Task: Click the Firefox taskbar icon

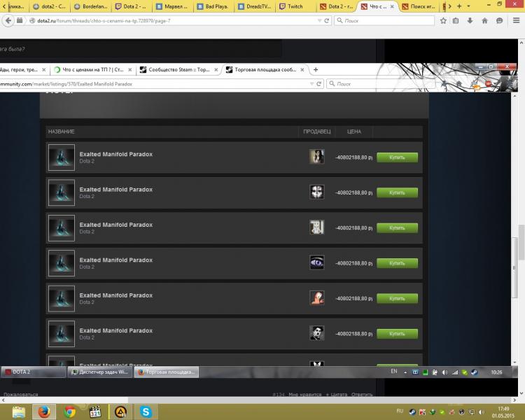Action: pyautogui.click(x=44, y=412)
